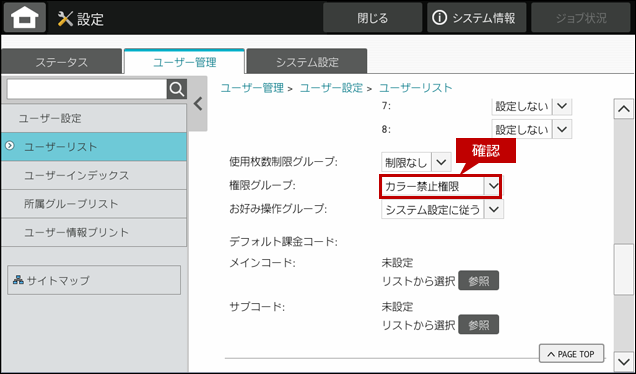The width and height of the screenshot is (636, 374).
Task: Click the scrollbar up arrow
Action: [x=623, y=109]
